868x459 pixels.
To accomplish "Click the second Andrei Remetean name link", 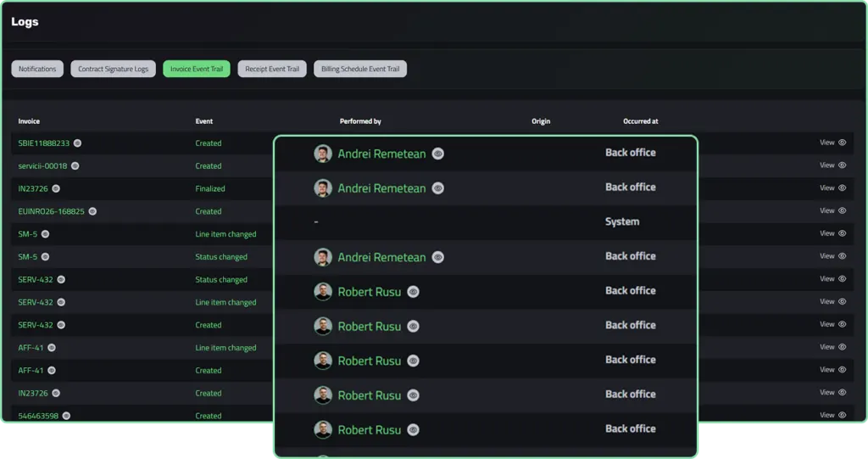I will [381, 188].
